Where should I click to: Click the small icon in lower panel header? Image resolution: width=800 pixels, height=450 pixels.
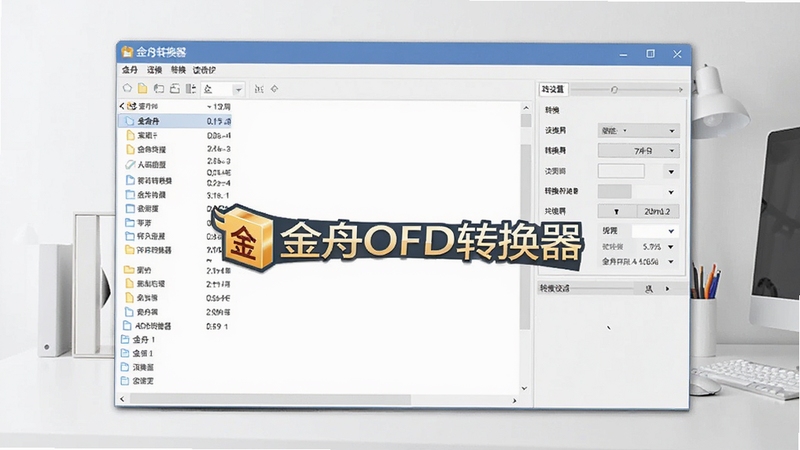[649, 289]
